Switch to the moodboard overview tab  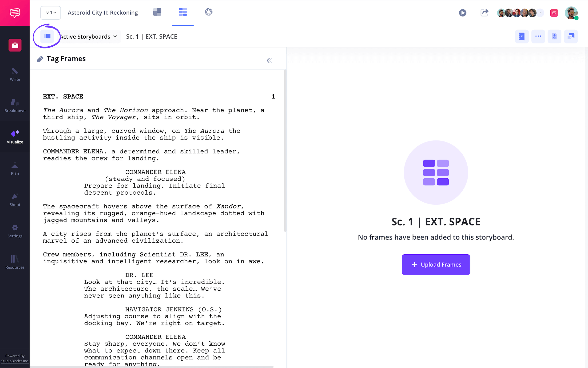157,12
